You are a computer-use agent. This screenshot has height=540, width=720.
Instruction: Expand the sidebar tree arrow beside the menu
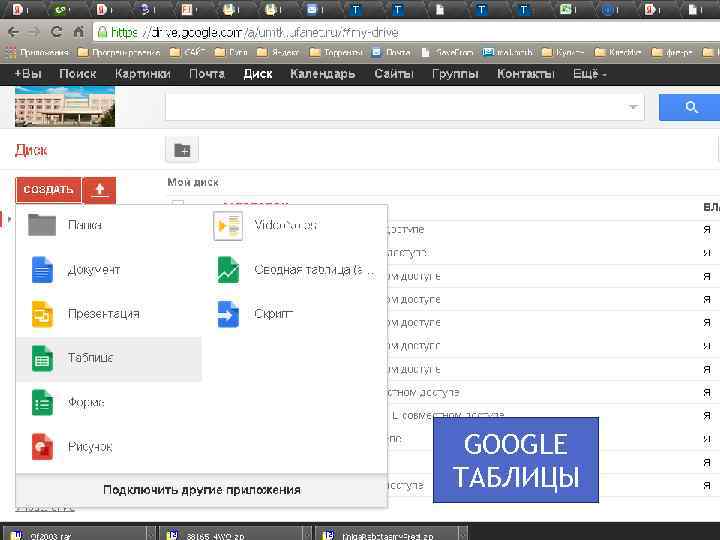pyautogui.click(x=9, y=219)
